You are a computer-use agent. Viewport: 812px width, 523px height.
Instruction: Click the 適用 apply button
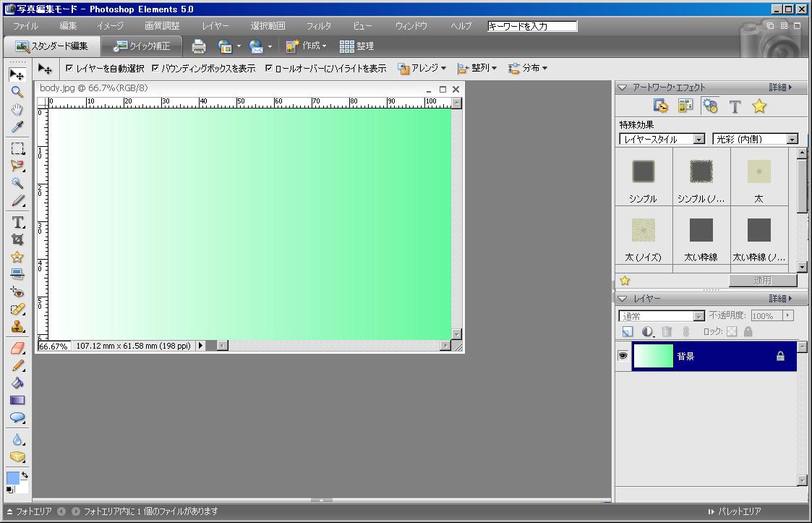[762, 281]
